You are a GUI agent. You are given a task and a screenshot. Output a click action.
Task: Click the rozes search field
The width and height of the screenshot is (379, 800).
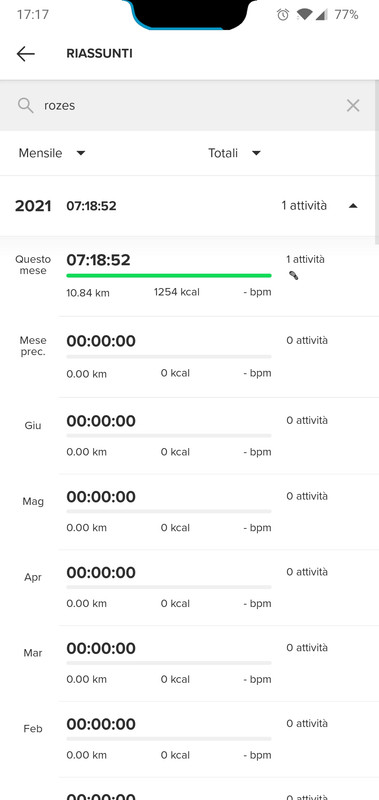point(189,106)
